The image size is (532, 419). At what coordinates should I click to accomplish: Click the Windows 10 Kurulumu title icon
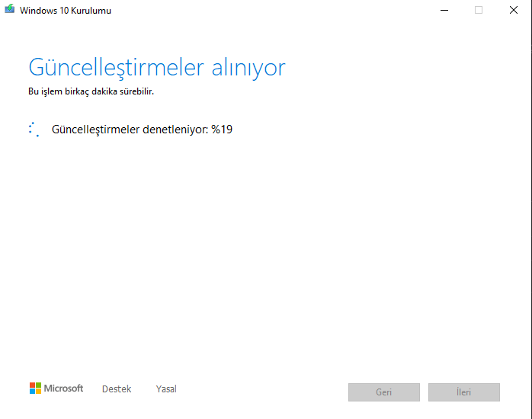tap(9, 9)
